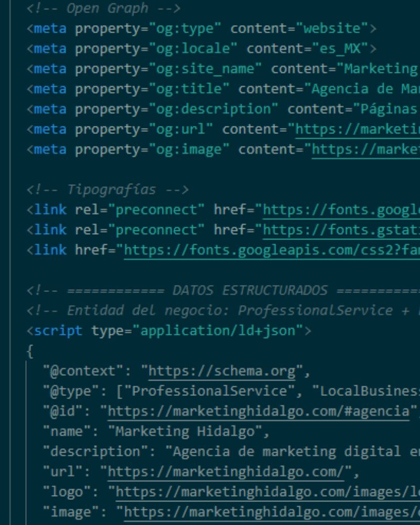Click the JSON "description" key line
420x525 pixels.
(x=232, y=451)
